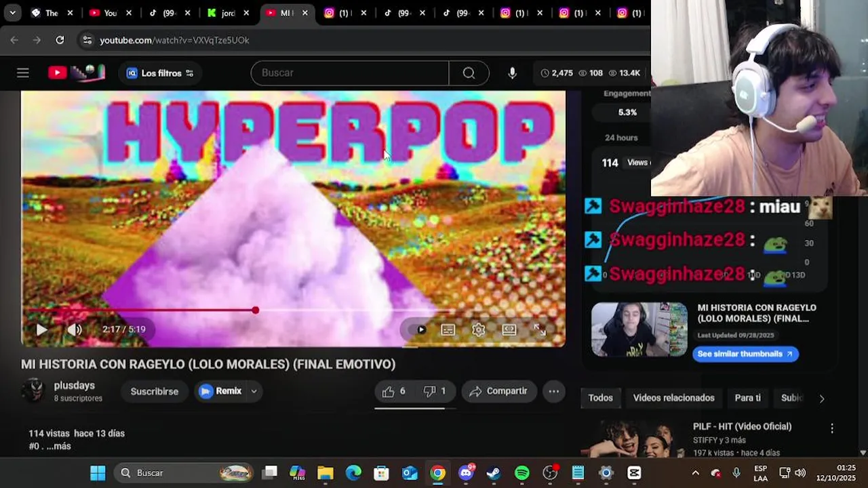Submit search with the magnifier button

(x=469, y=73)
